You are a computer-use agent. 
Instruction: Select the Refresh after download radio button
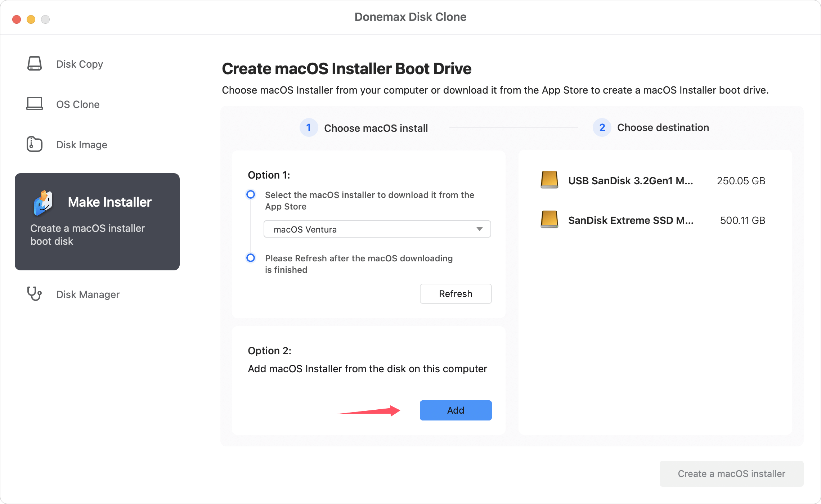pyautogui.click(x=250, y=258)
